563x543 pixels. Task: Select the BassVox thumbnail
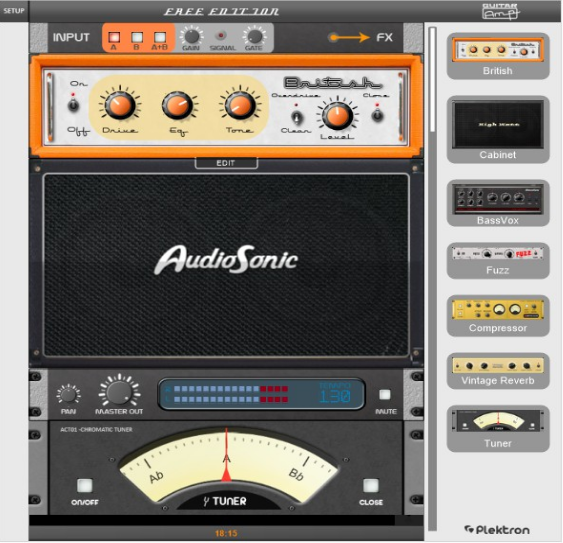coord(498,203)
